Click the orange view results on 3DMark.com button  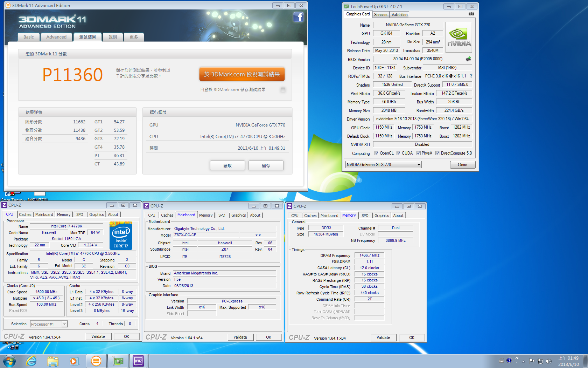pyautogui.click(x=242, y=74)
